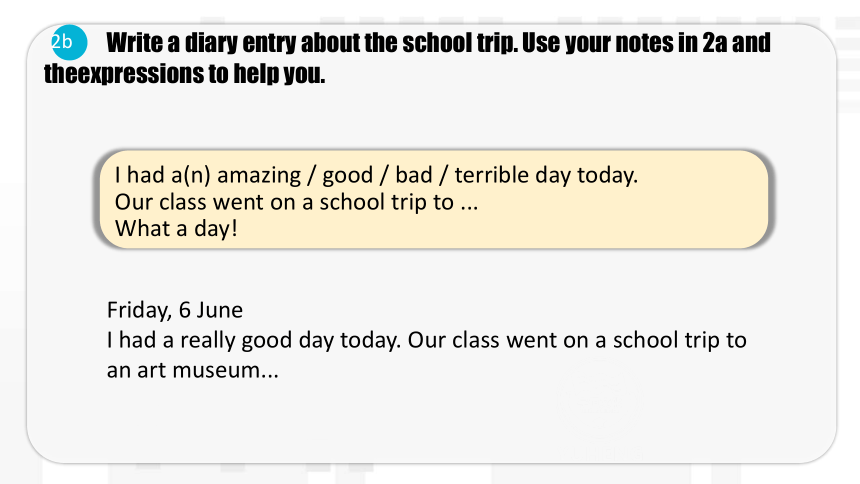Click the faint watermark near the bottom right
Screen dimensions: 860x484
(x=601, y=409)
